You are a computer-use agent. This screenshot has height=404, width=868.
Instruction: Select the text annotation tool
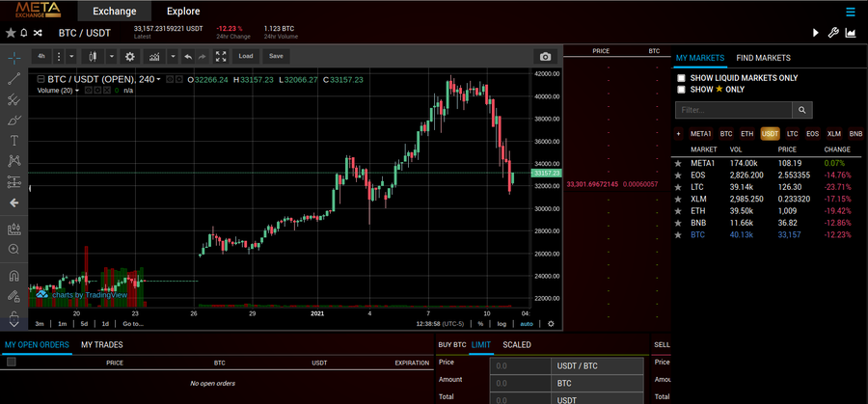(14, 141)
